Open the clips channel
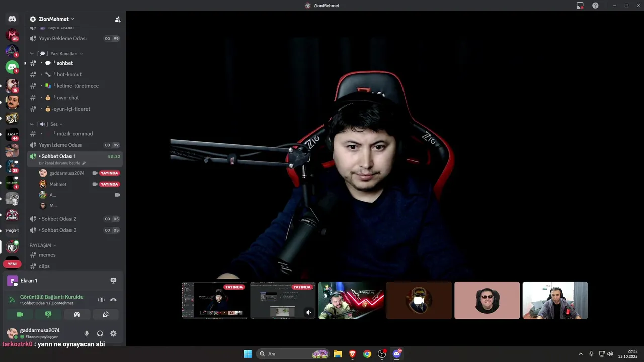The height and width of the screenshot is (362, 644). pyautogui.click(x=74, y=266)
